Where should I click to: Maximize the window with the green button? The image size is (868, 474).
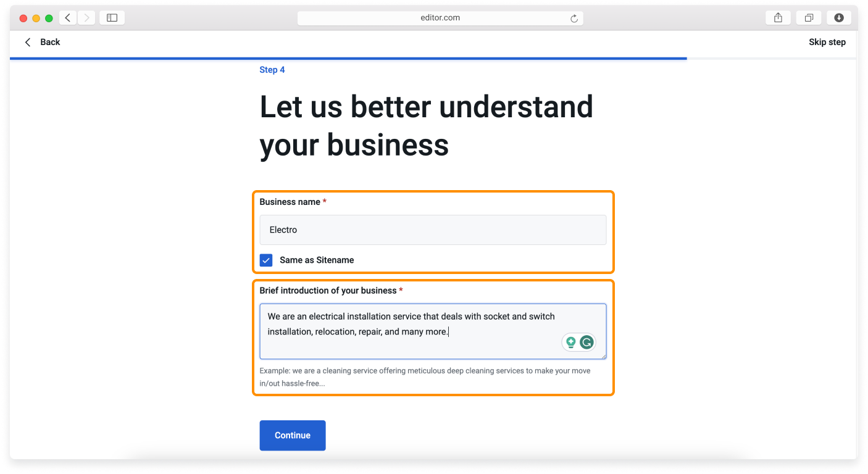tap(49, 19)
